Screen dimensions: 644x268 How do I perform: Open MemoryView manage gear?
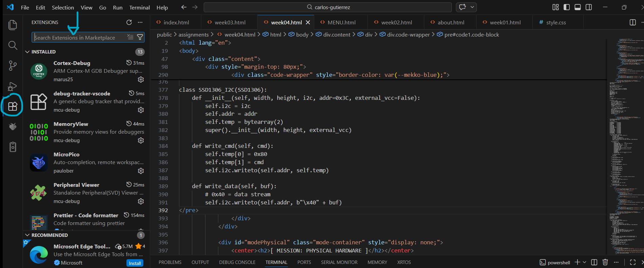tap(141, 140)
